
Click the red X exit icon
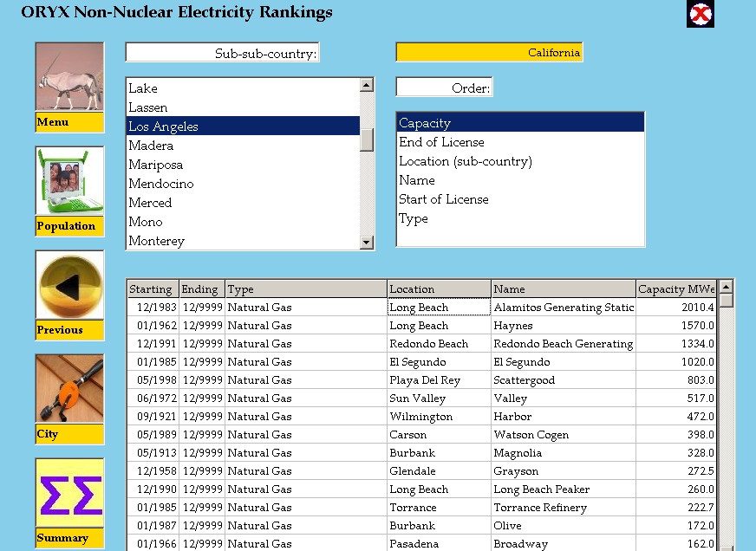701,14
